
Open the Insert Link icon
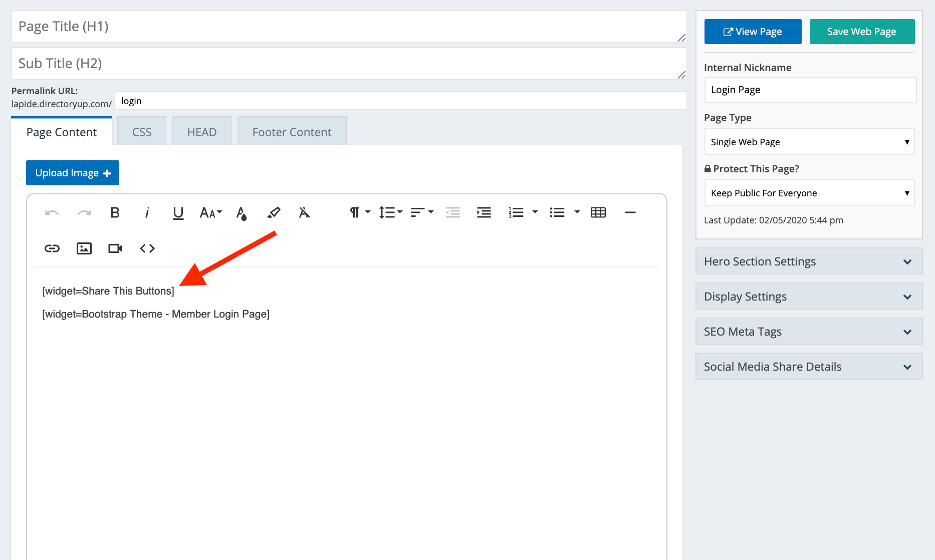(x=53, y=248)
